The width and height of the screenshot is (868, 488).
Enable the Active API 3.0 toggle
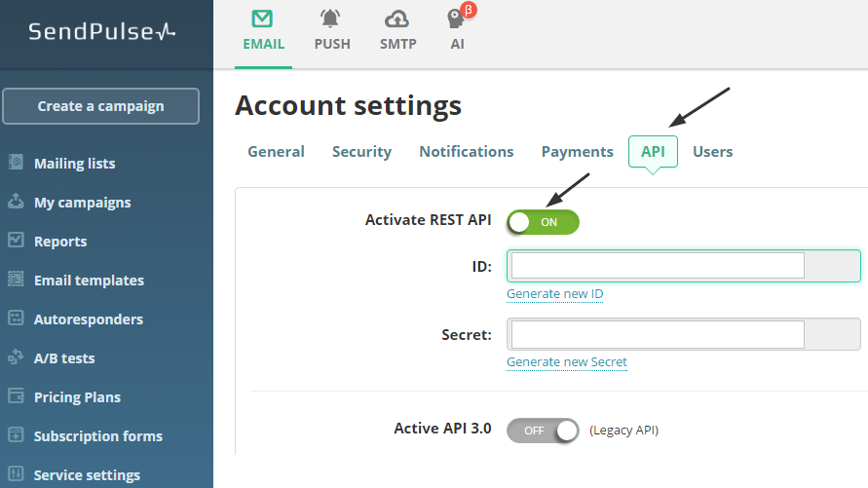click(x=543, y=430)
